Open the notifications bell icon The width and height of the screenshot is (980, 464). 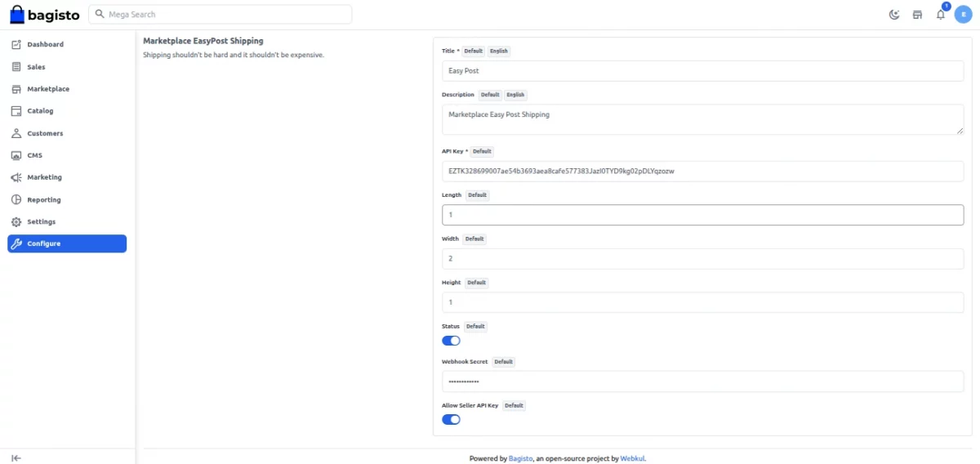pos(941,15)
